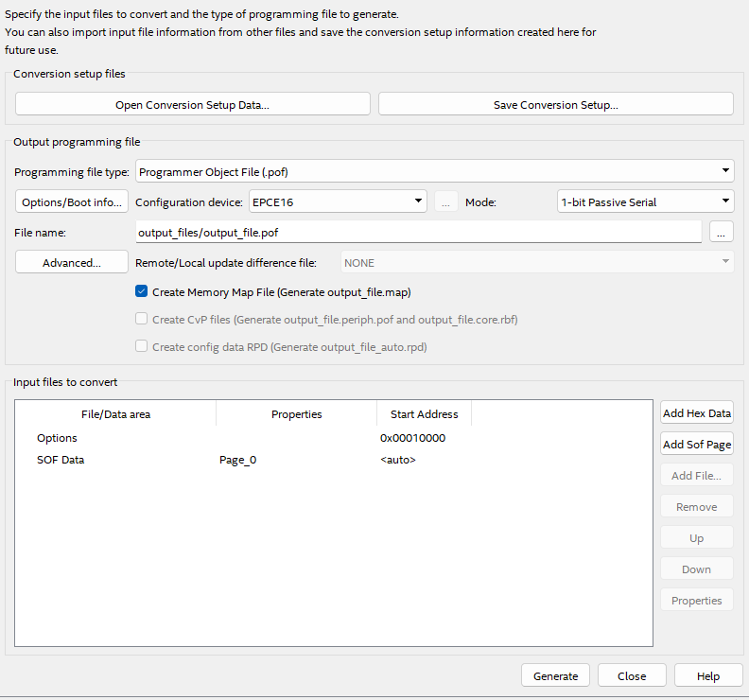Click the Start Address column header

click(424, 414)
